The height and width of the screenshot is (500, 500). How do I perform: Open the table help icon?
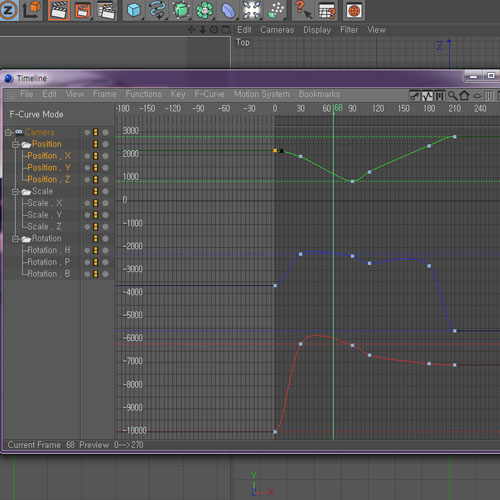pos(327,10)
